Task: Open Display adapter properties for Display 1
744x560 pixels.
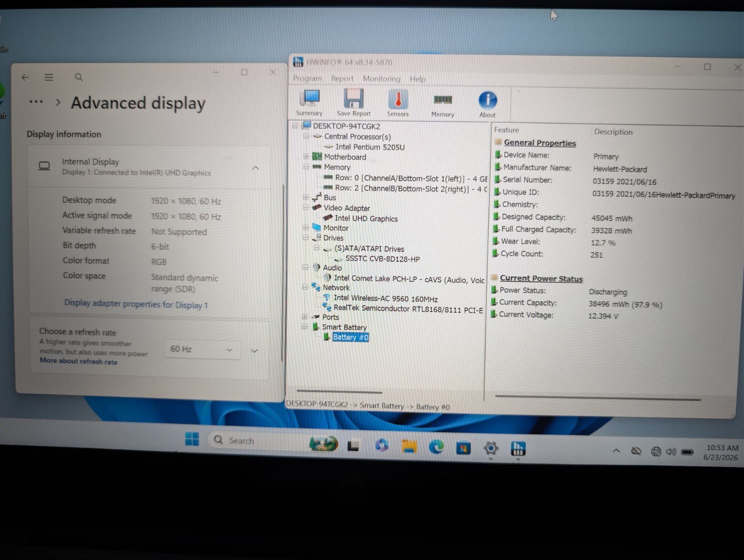Action: point(136,304)
